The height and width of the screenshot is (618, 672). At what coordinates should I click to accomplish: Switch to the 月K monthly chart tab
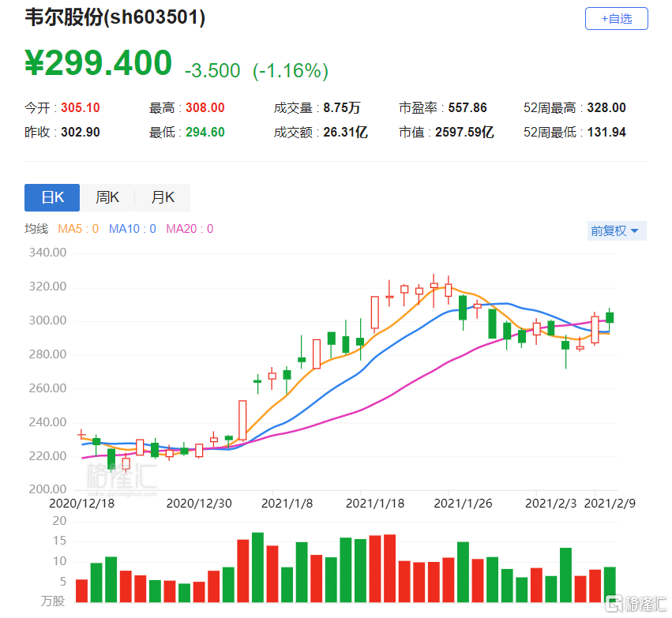pos(163,197)
